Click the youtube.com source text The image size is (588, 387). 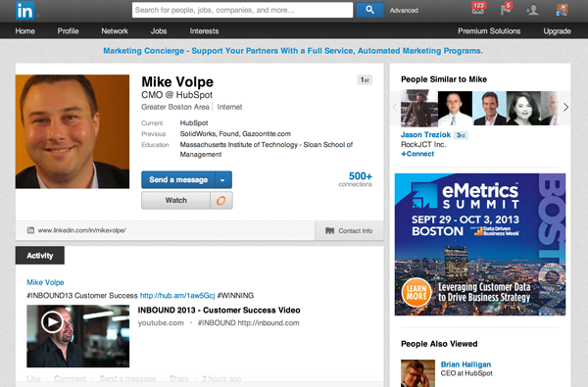161,323
